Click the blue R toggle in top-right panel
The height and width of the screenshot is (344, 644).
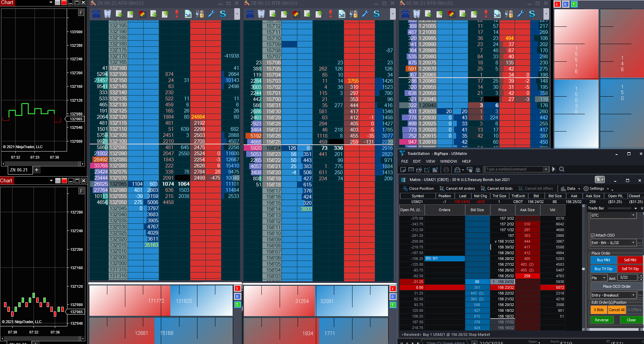[565, 4]
